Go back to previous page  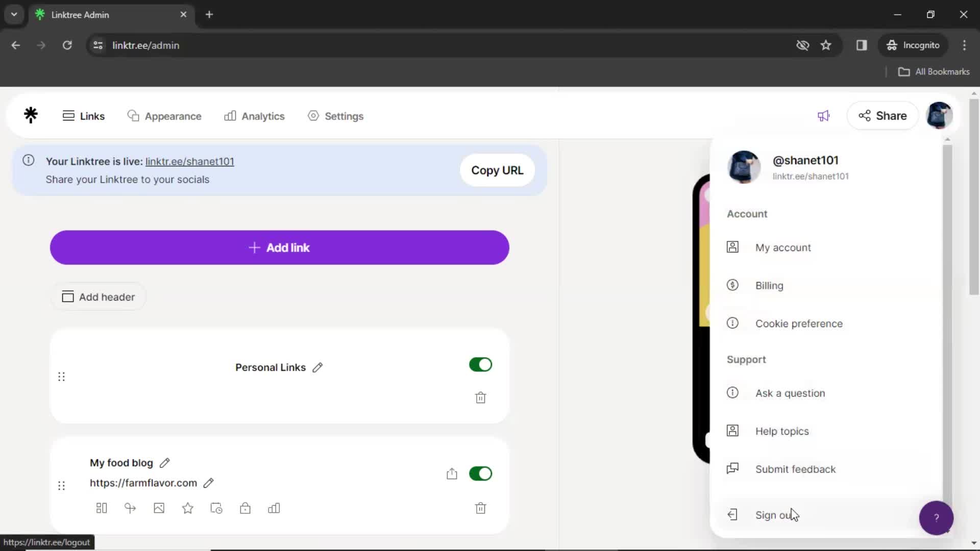pyautogui.click(x=16, y=45)
